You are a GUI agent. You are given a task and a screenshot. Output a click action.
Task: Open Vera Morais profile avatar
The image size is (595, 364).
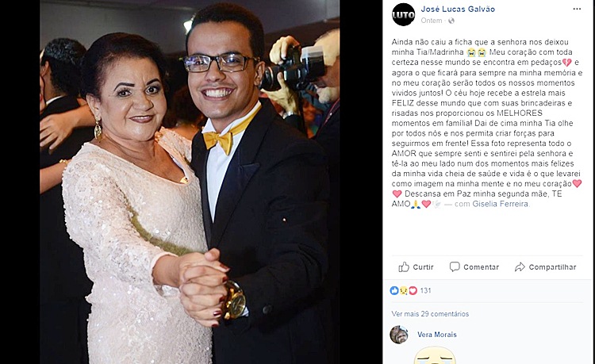(399, 335)
